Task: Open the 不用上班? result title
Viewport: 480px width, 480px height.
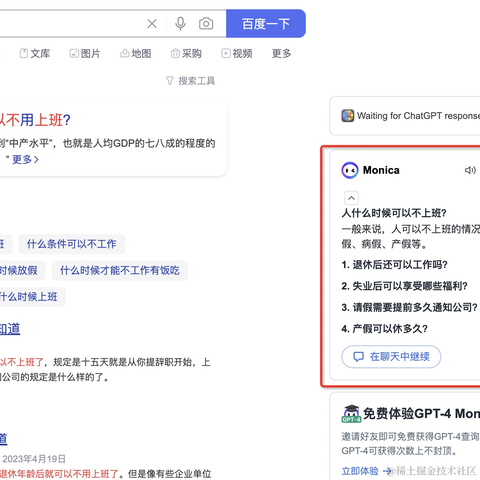Action: tap(35, 120)
